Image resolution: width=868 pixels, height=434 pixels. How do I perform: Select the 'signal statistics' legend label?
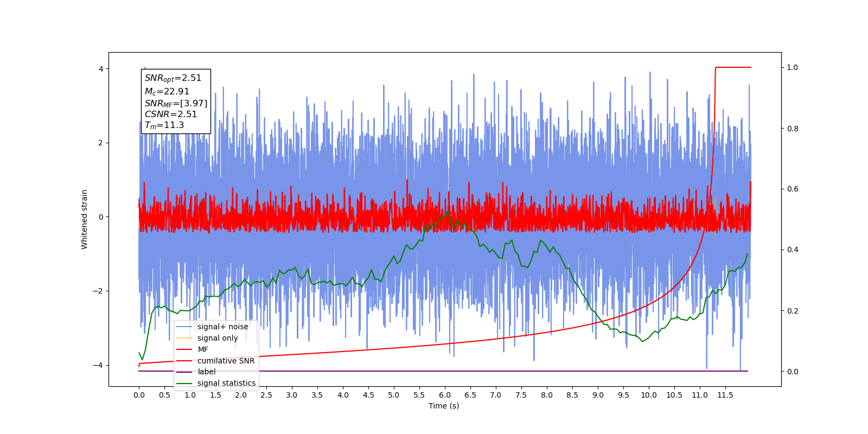click(x=226, y=383)
